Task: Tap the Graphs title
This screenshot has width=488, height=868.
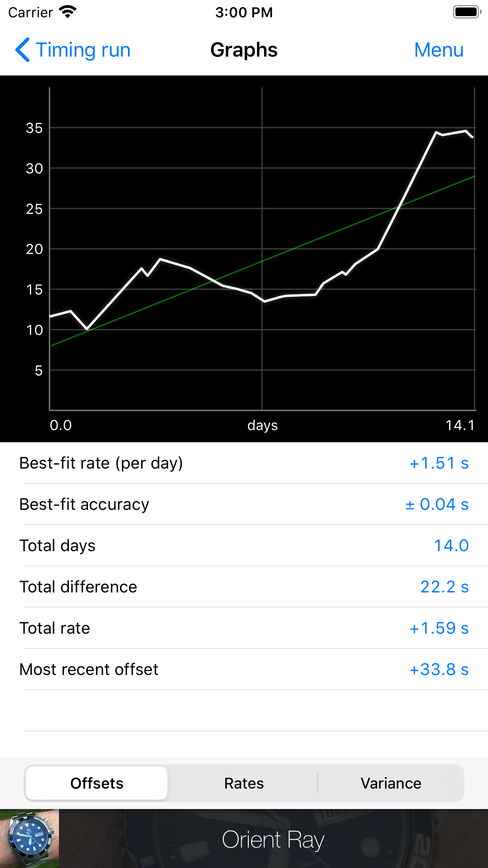Action: (244, 50)
